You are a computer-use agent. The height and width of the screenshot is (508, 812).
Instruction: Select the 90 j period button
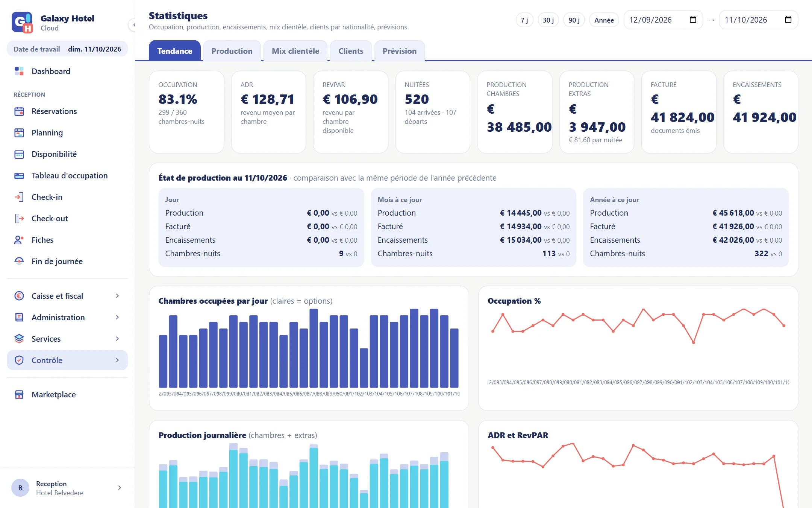[574, 20]
